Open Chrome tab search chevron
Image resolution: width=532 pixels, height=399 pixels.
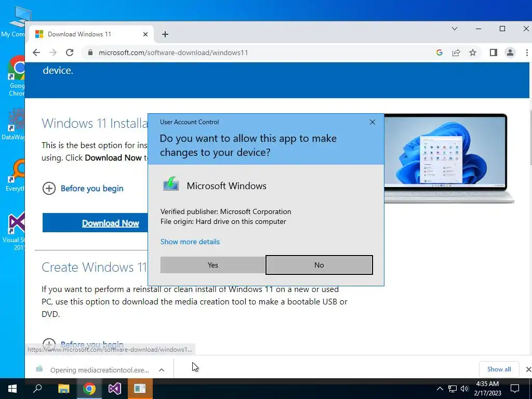[455, 29]
